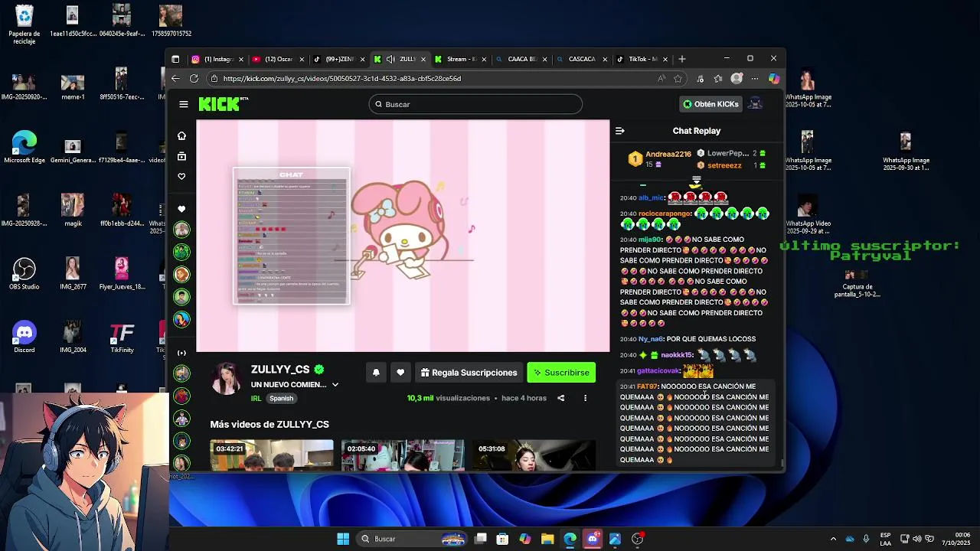Click the browser address bar URL
Viewport: 980px width, 551px height.
pyautogui.click(x=342, y=78)
